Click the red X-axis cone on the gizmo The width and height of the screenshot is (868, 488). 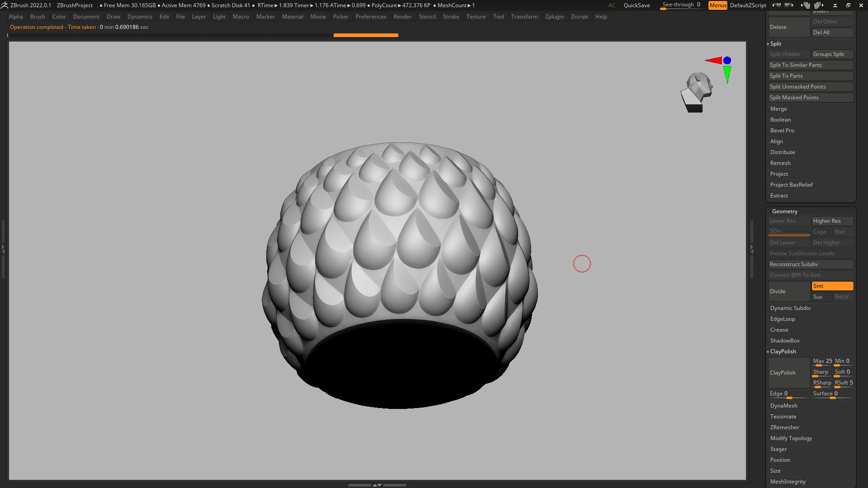(x=714, y=60)
